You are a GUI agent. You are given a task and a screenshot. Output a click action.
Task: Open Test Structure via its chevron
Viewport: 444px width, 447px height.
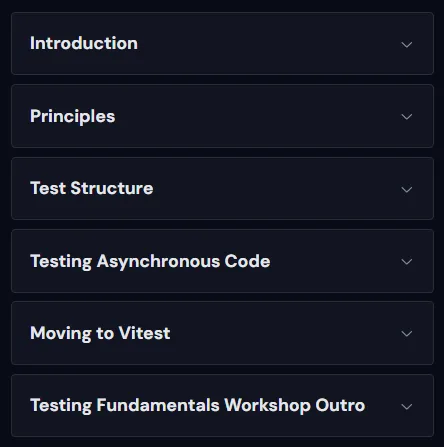[407, 190]
